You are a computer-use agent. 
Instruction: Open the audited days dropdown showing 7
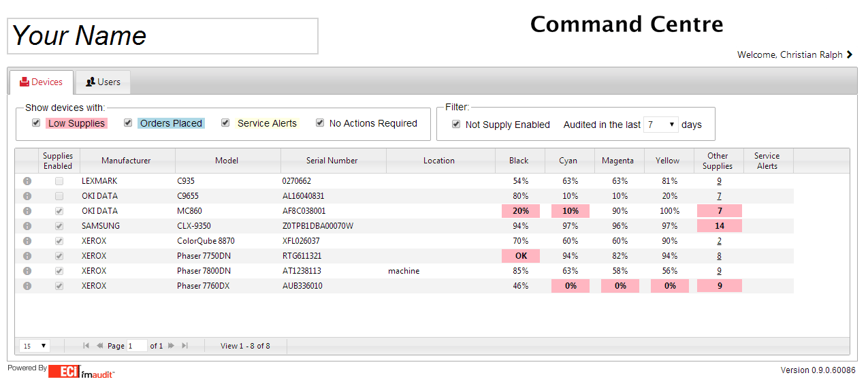(x=661, y=125)
